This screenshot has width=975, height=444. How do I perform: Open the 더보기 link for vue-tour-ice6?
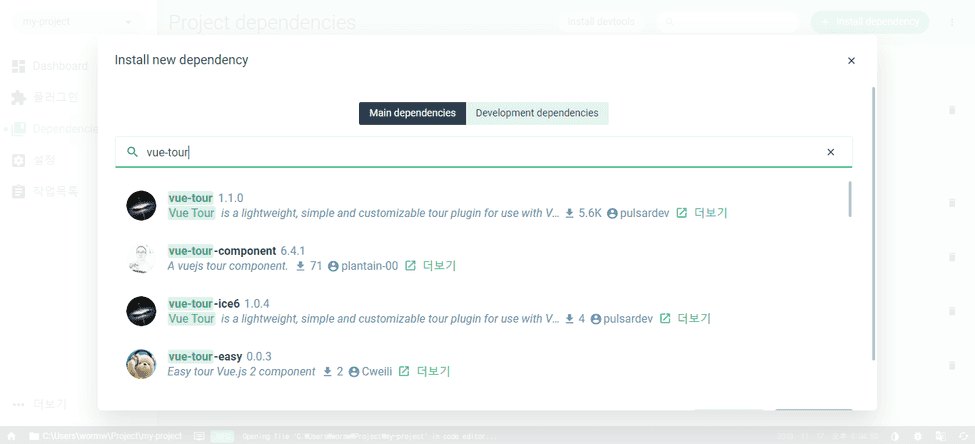click(x=694, y=319)
